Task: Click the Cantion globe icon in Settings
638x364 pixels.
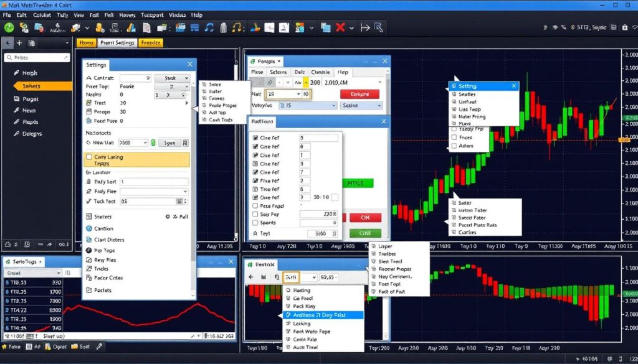Action: tap(88, 229)
